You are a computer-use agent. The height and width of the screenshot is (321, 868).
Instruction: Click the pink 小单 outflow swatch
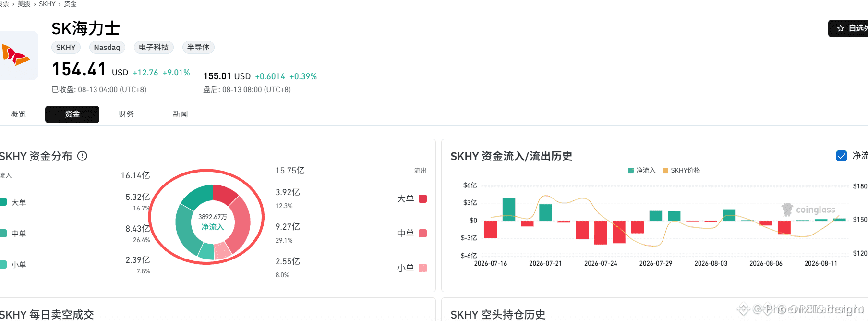point(423,268)
